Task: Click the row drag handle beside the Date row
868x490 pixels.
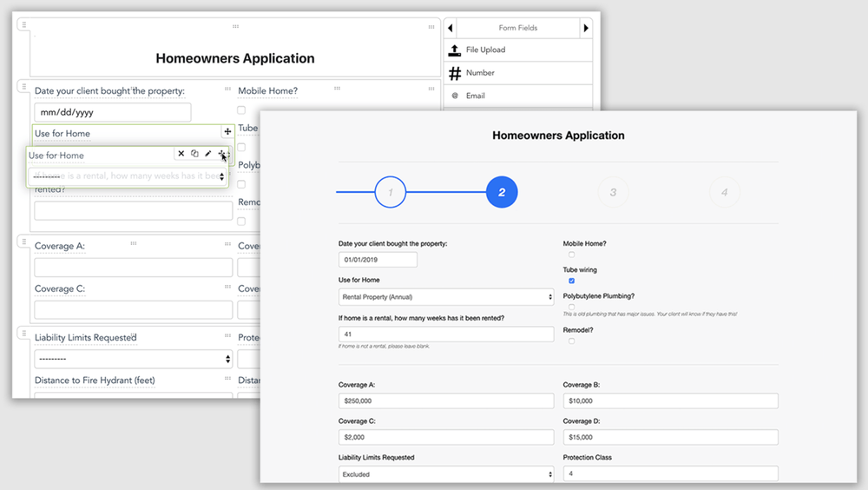Action: tap(23, 87)
